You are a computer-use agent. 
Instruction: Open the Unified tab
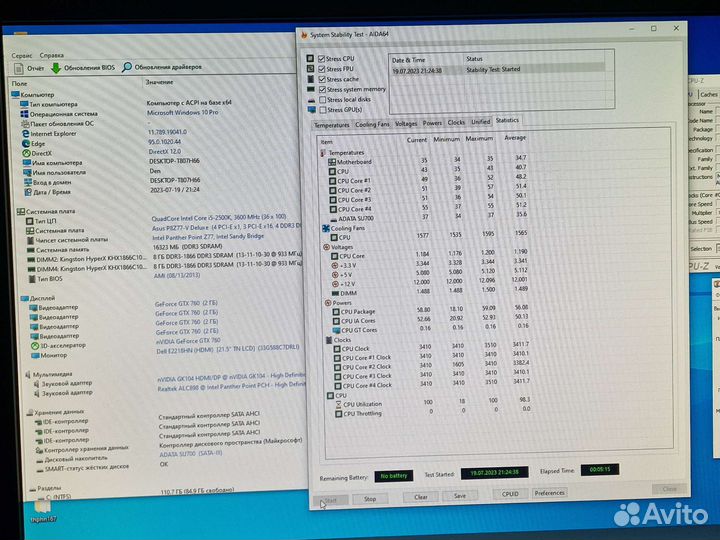(480, 122)
